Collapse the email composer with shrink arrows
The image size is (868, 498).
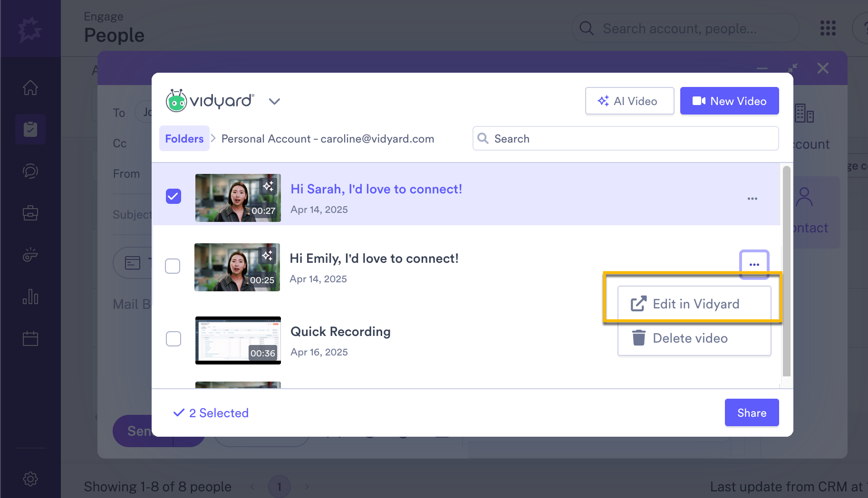[792, 68]
